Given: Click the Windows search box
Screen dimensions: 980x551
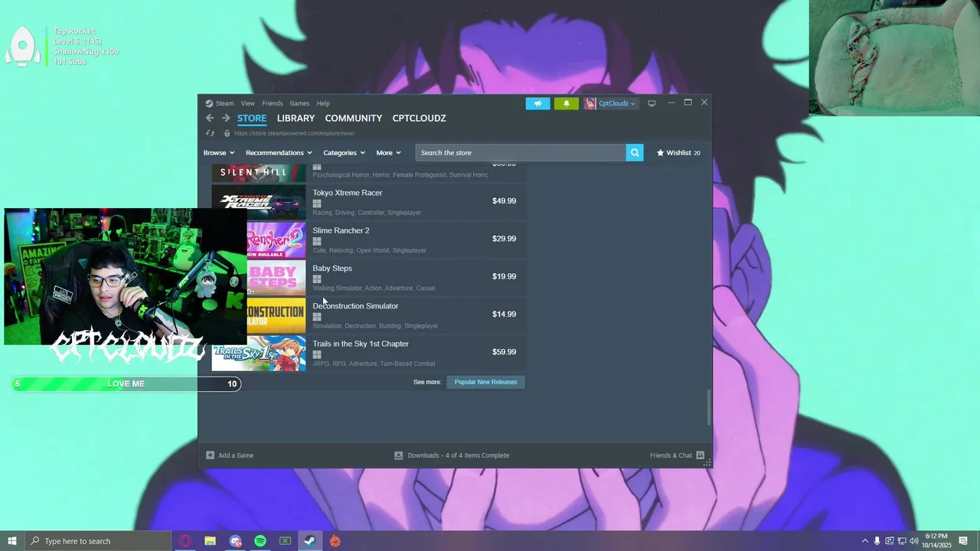Looking at the screenshot, I should (98, 541).
